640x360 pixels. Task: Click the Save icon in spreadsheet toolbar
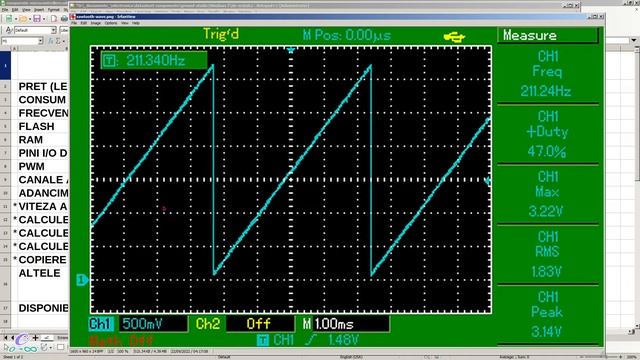37,19
